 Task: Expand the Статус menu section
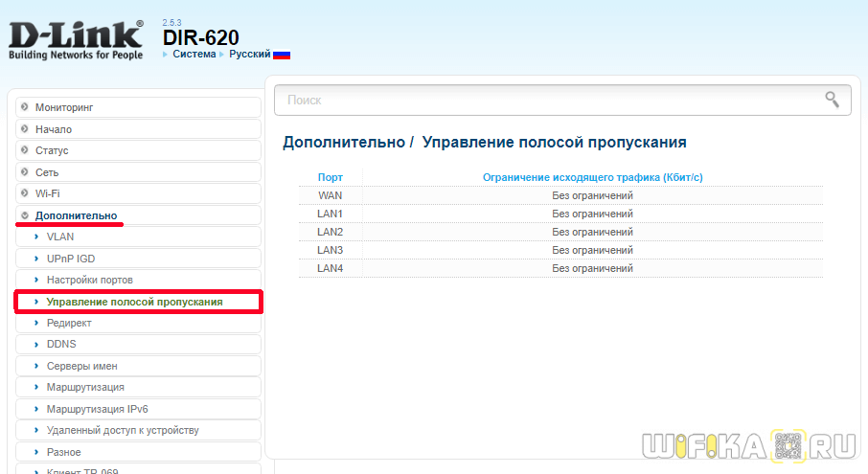52,151
